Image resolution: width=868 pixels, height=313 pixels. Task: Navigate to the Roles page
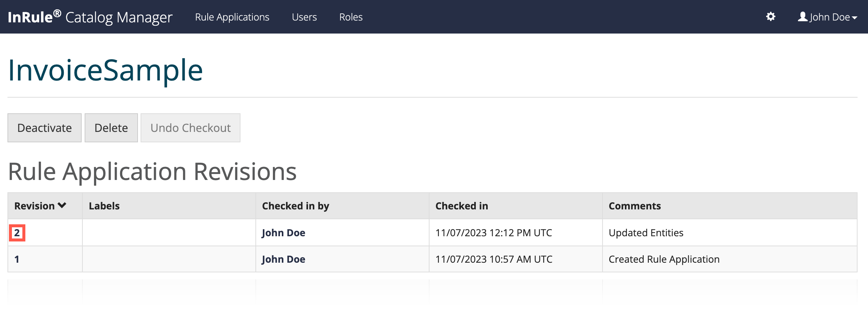351,17
